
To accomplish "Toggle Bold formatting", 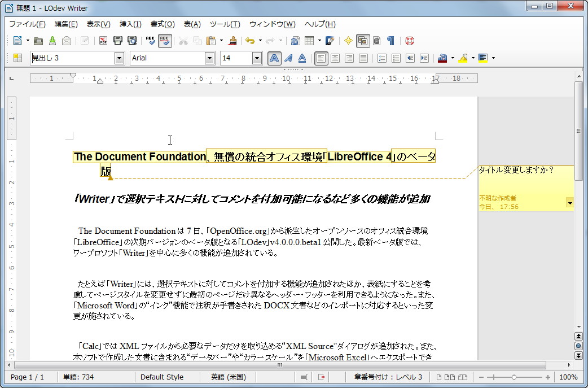I will pos(274,58).
